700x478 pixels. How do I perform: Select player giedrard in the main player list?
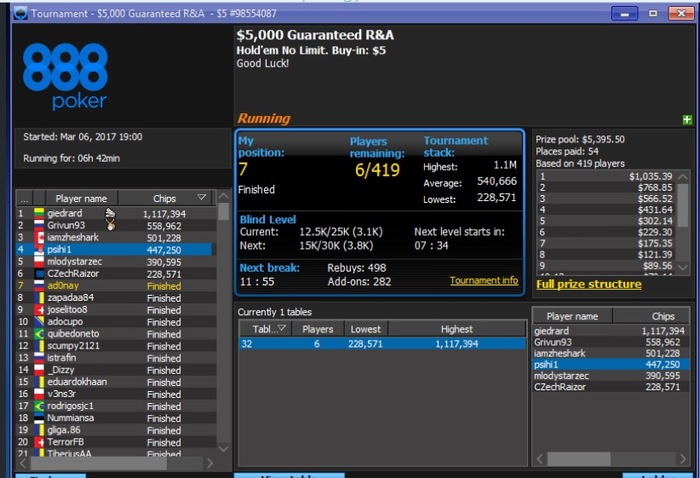pos(114,213)
